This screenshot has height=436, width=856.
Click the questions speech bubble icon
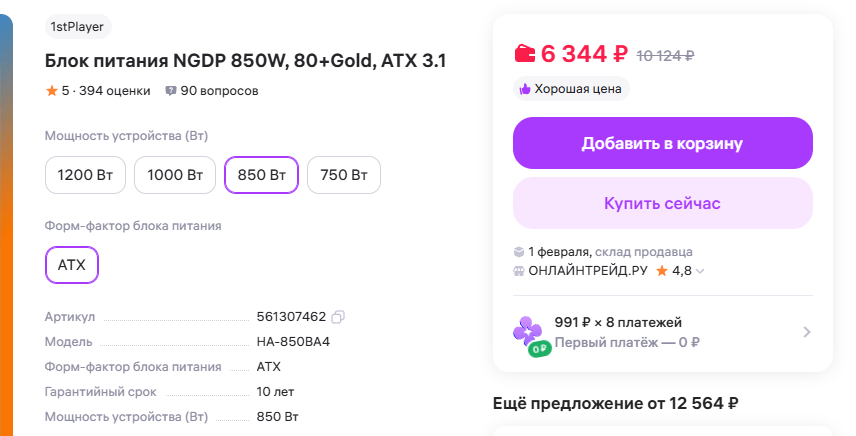pyautogui.click(x=171, y=91)
